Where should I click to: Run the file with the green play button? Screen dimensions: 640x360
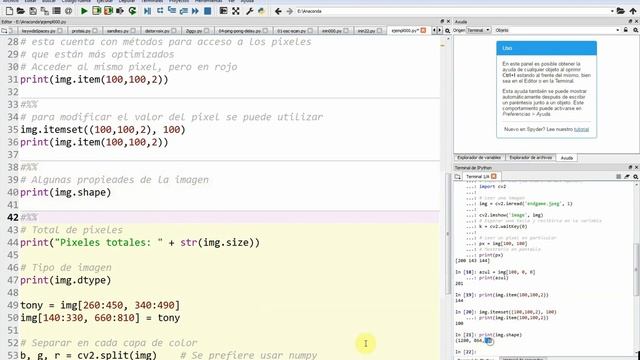click(84, 11)
